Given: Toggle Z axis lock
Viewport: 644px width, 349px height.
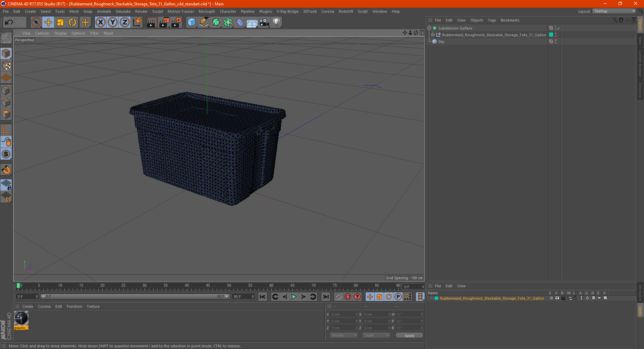Looking at the screenshot, I should (125, 22).
